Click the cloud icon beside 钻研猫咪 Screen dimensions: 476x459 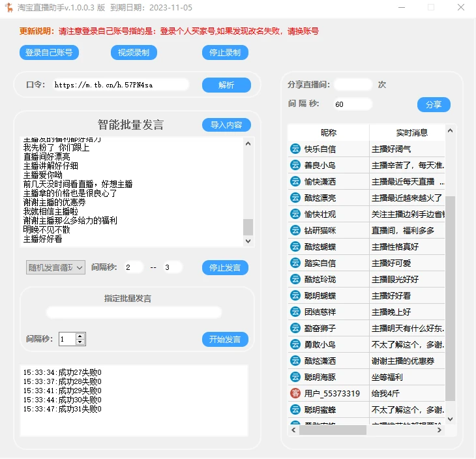coord(295,230)
